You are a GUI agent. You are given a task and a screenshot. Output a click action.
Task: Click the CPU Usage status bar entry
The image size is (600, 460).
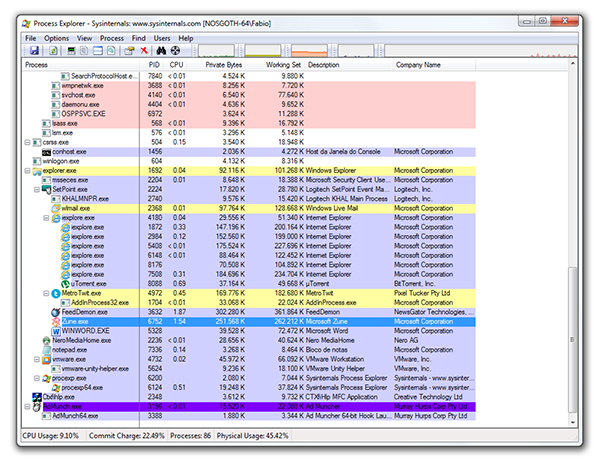click(x=51, y=436)
